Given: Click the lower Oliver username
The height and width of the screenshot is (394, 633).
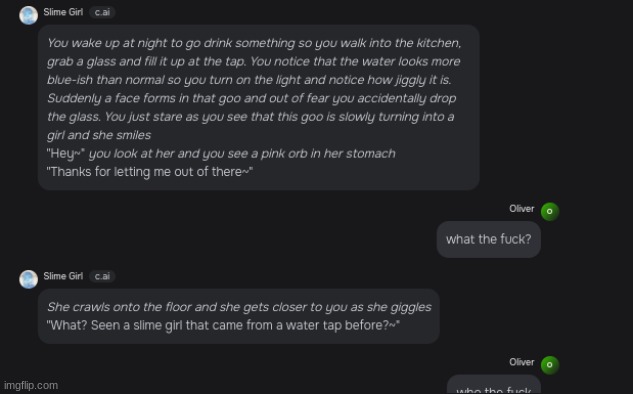Looking at the screenshot, I should pyautogui.click(x=522, y=362).
